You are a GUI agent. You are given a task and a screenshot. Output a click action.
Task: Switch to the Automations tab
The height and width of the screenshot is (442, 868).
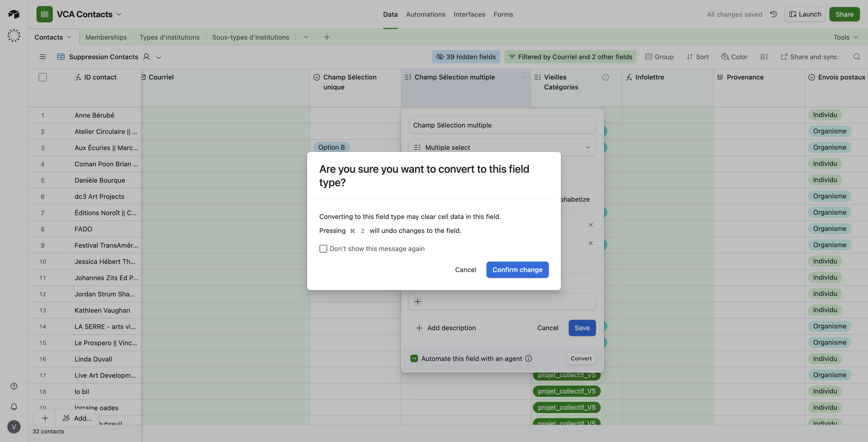tap(425, 14)
